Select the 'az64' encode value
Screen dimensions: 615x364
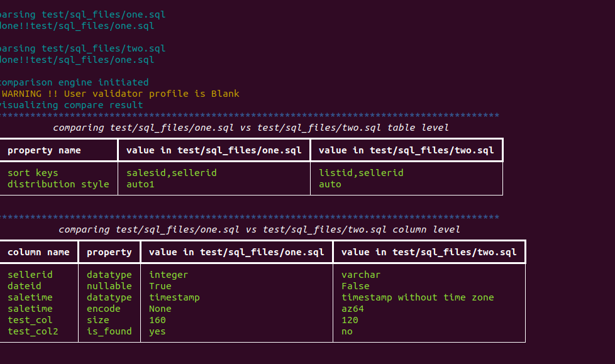coord(353,309)
